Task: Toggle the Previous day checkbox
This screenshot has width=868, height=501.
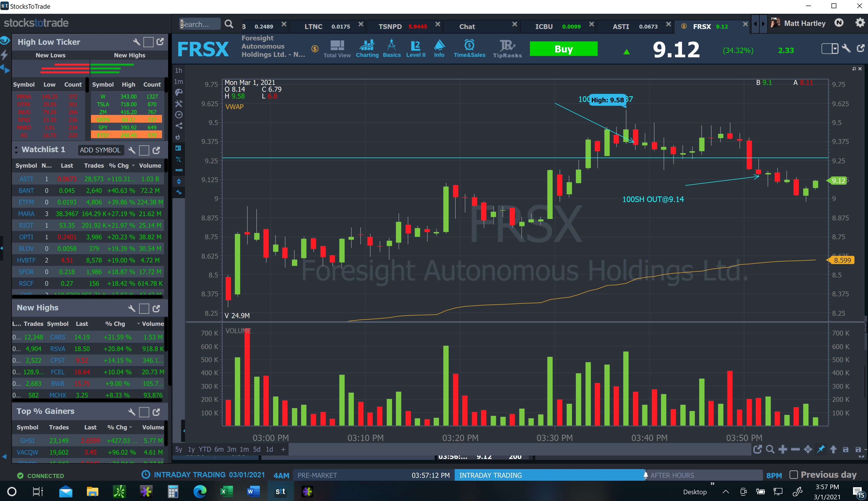Action: (x=794, y=474)
